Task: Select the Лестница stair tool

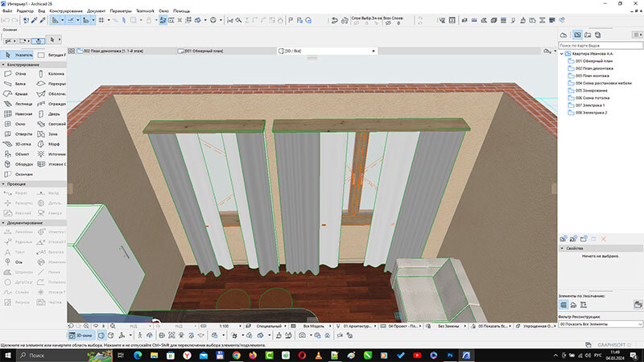Action: click(16, 104)
